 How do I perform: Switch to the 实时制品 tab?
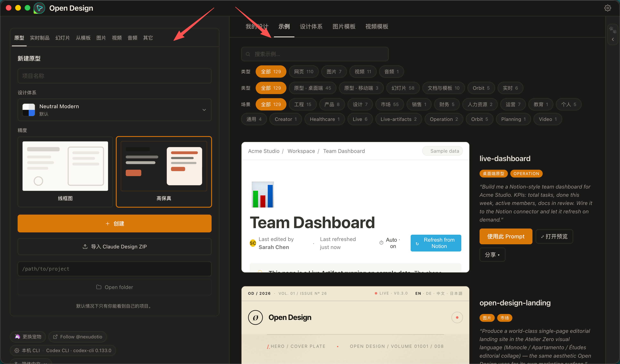[x=40, y=38]
